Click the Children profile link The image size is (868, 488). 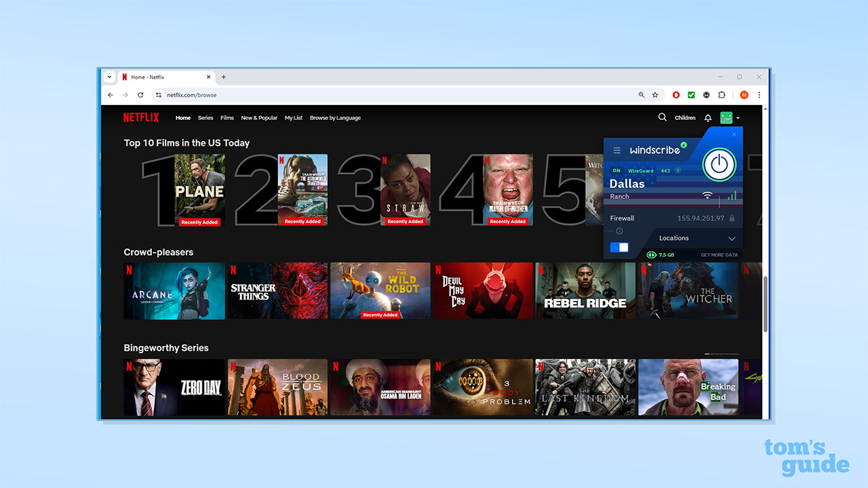tap(685, 118)
